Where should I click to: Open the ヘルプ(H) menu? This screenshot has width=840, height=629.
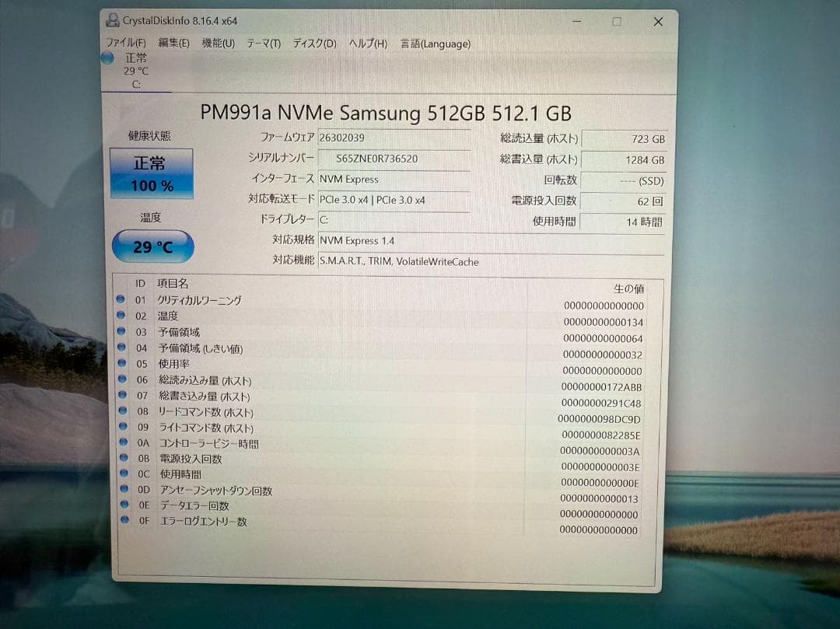pos(368,44)
